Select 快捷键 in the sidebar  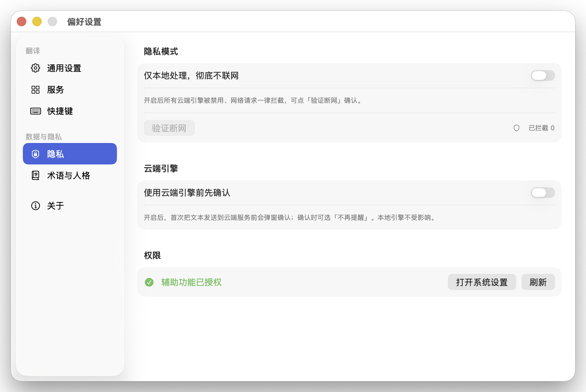click(x=70, y=111)
